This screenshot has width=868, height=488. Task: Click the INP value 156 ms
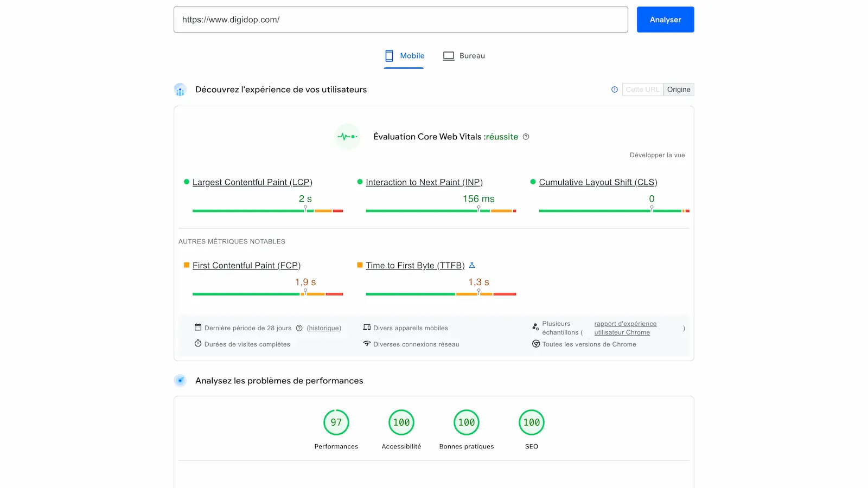(x=478, y=199)
